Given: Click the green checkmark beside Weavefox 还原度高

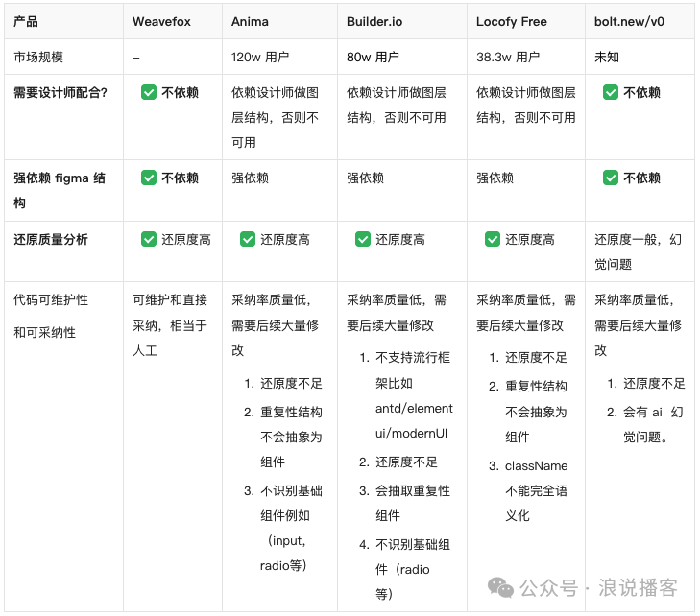Looking at the screenshot, I should click(x=149, y=239).
